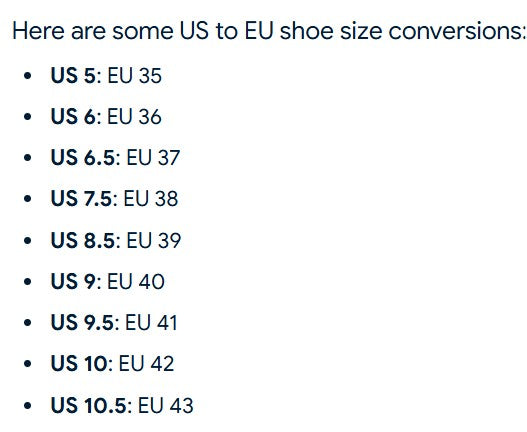The image size is (527, 432).
Task: Click the EU 41 value
Action: (151, 322)
